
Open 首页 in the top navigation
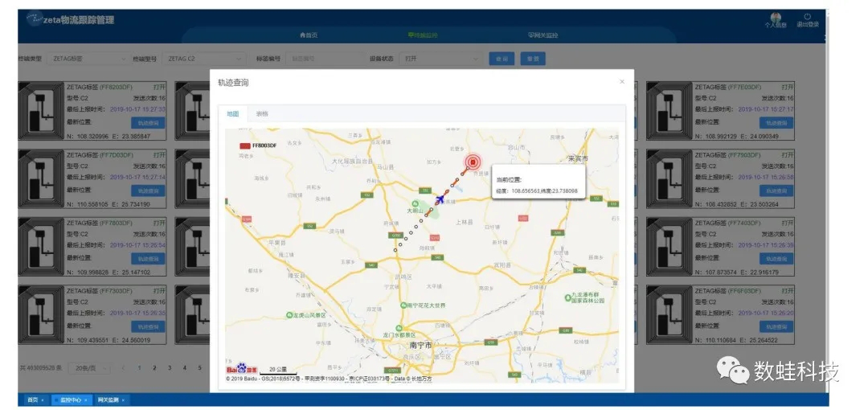pos(309,35)
